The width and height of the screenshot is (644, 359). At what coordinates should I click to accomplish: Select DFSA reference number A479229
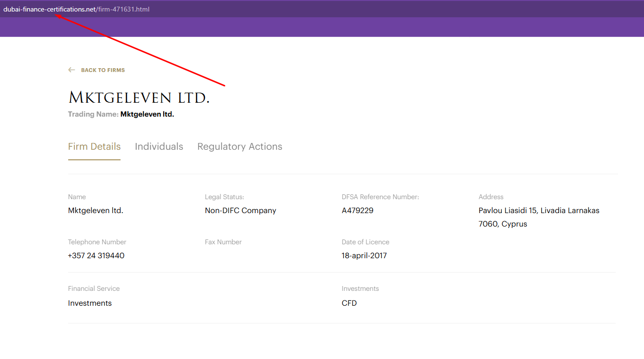tap(357, 210)
